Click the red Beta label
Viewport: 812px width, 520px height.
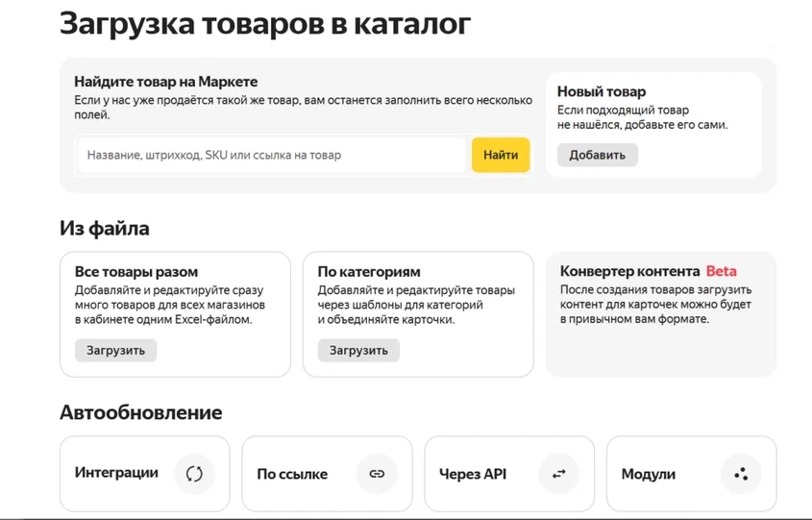[x=721, y=271]
